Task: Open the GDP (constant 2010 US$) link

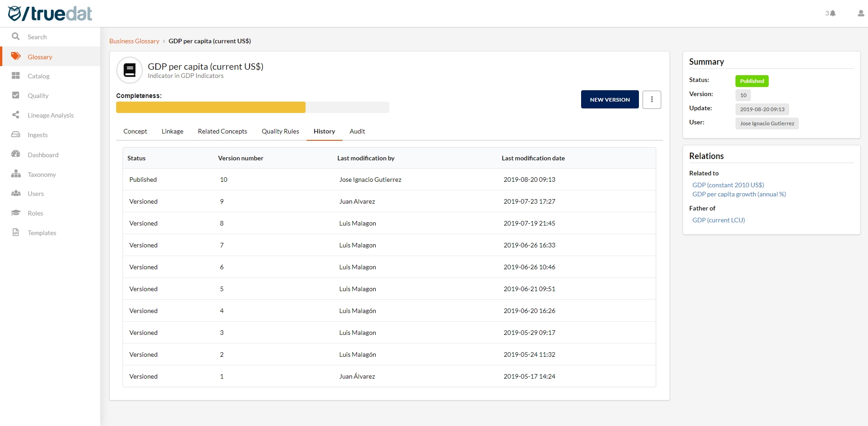Action: click(728, 185)
